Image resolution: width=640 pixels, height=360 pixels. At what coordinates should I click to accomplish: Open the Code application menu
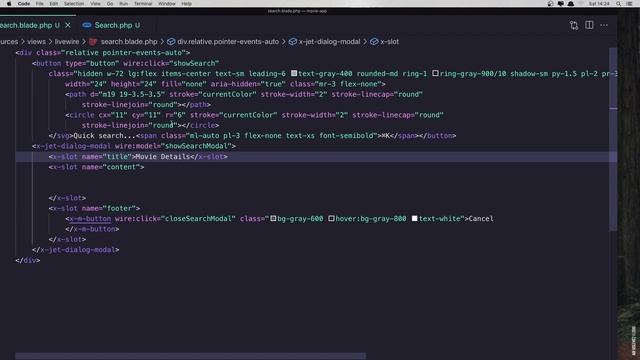[24, 4]
